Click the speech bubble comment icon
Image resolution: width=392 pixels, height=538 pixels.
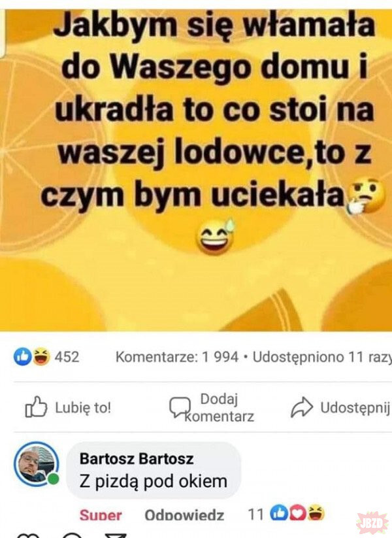[x=180, y=407]
